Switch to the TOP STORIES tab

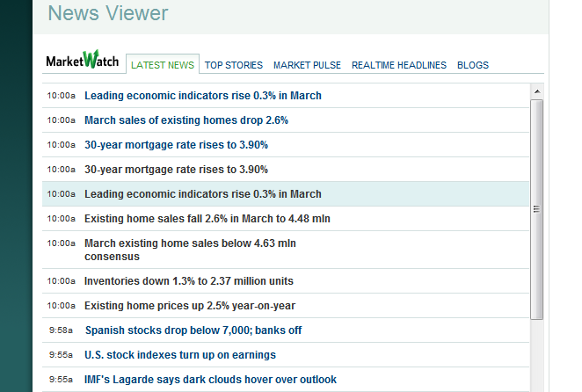(234, 65)
